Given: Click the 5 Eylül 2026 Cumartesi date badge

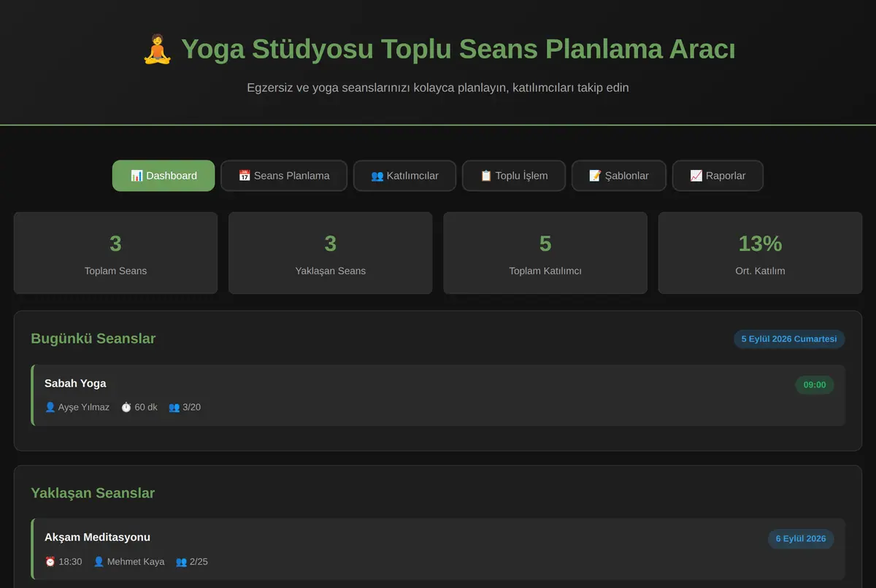Looking at the screenshot, I should click(x=789, y=339).
